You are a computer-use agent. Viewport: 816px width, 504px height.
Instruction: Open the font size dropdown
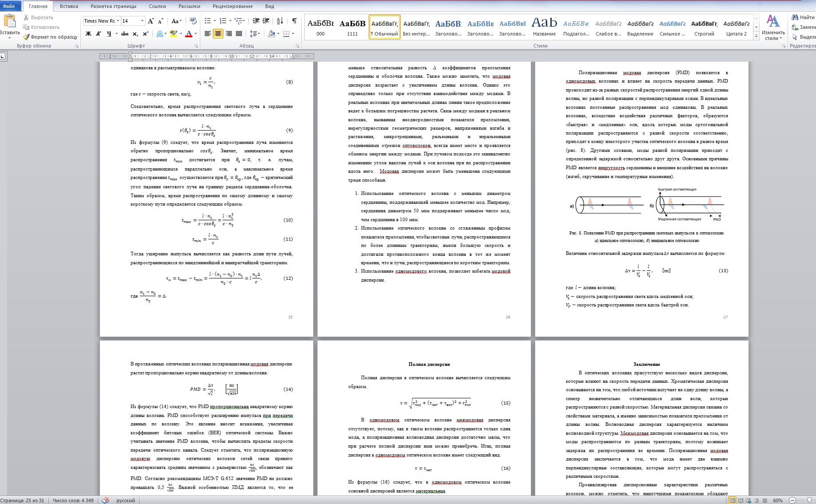point(142,21)
